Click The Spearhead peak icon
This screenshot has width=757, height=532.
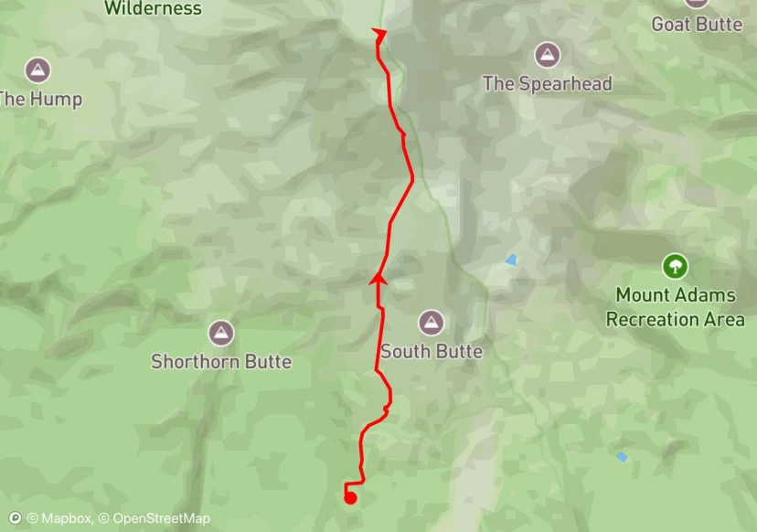point(548,55)
